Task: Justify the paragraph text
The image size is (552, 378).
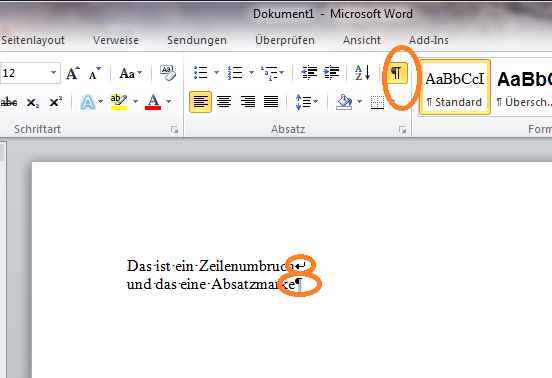Action: [x=271, y=102]
